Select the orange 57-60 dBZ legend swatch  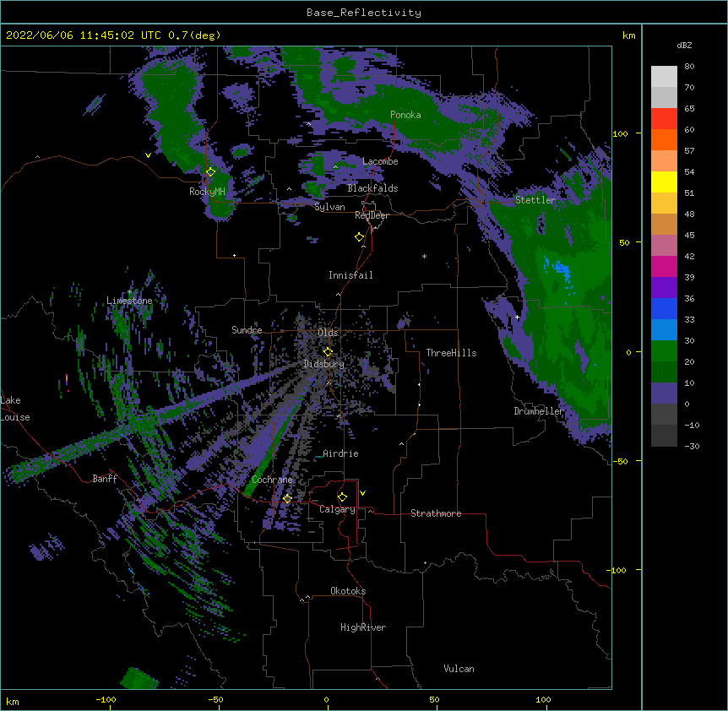tap(664, 139)
